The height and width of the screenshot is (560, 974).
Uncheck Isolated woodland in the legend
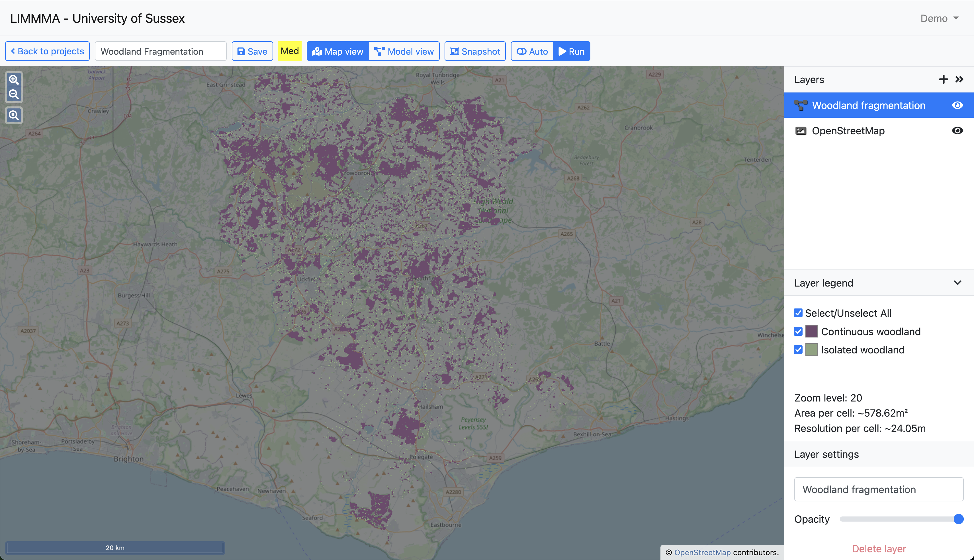[x=798, y=350]
